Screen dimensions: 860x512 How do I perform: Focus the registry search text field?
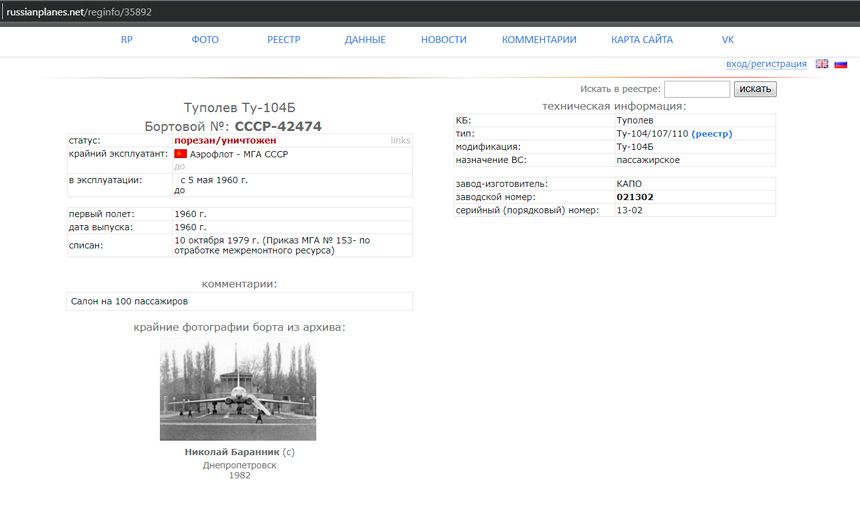(x=696, y=89)
